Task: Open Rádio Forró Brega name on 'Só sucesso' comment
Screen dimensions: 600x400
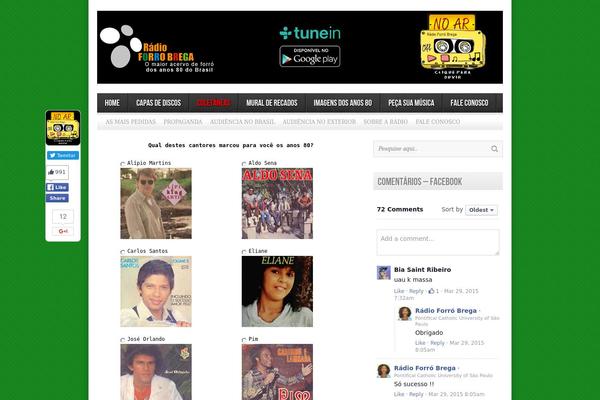Action: [425, 368]
